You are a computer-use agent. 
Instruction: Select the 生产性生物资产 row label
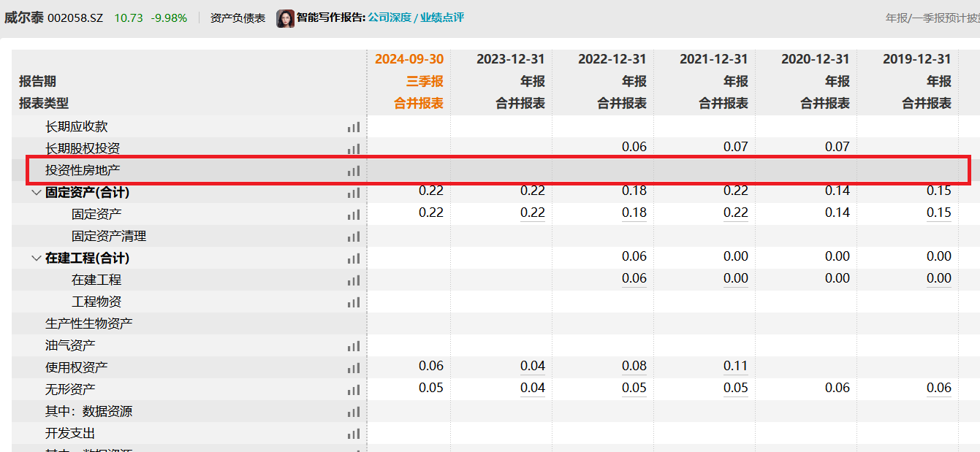pyautogui.click(x=89, y=324)
